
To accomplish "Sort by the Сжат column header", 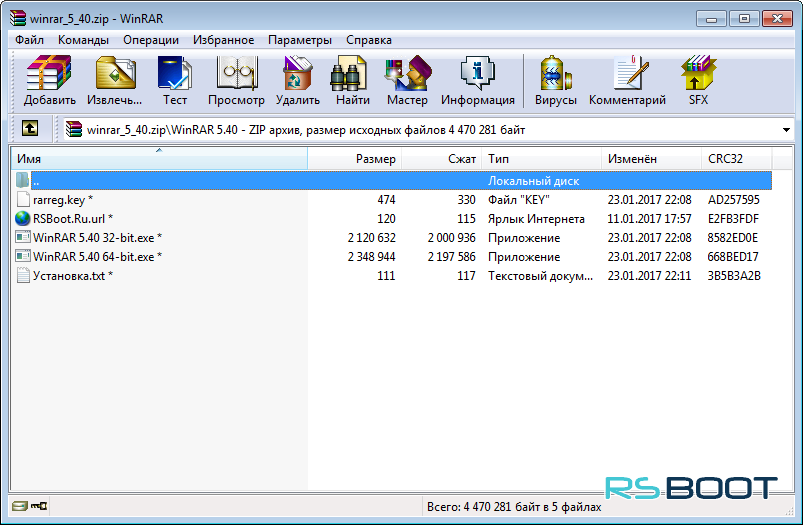I will pos(441,159).
